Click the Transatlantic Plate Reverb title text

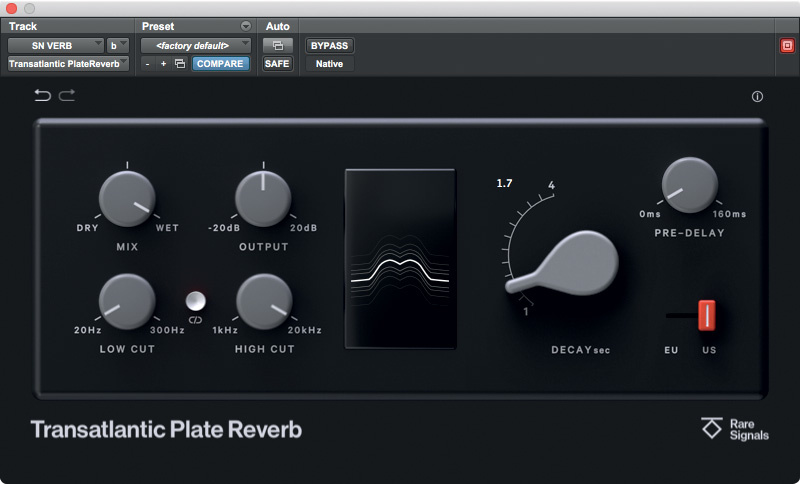point(166,429)
